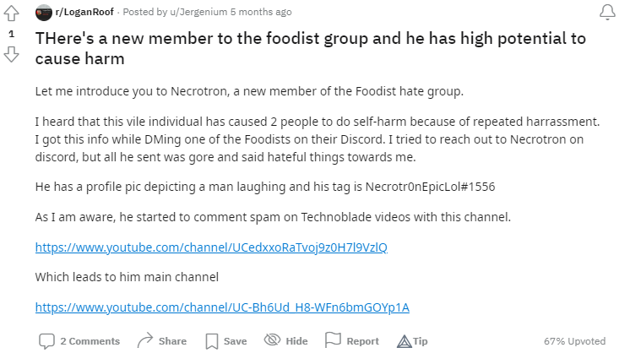Toggle the post notification bell
This screenshot has width=619, height=364.
(x=605, y=13)
